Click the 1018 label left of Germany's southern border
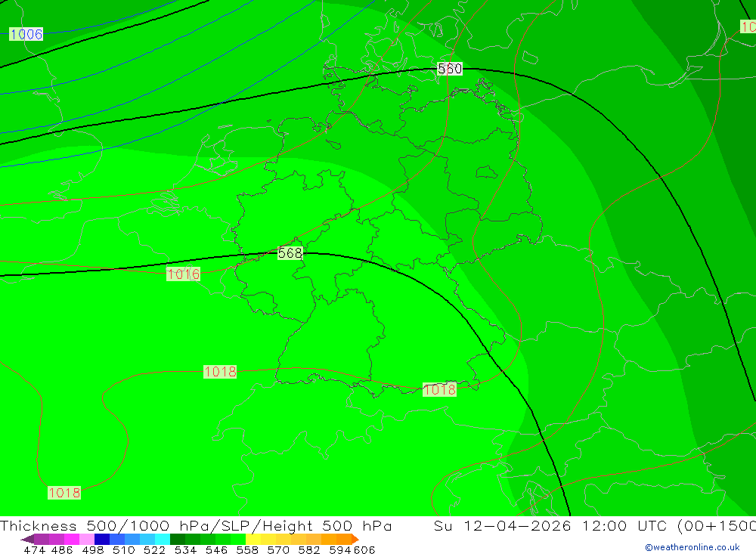The image size is (756, 554). [x=220, y=371]
